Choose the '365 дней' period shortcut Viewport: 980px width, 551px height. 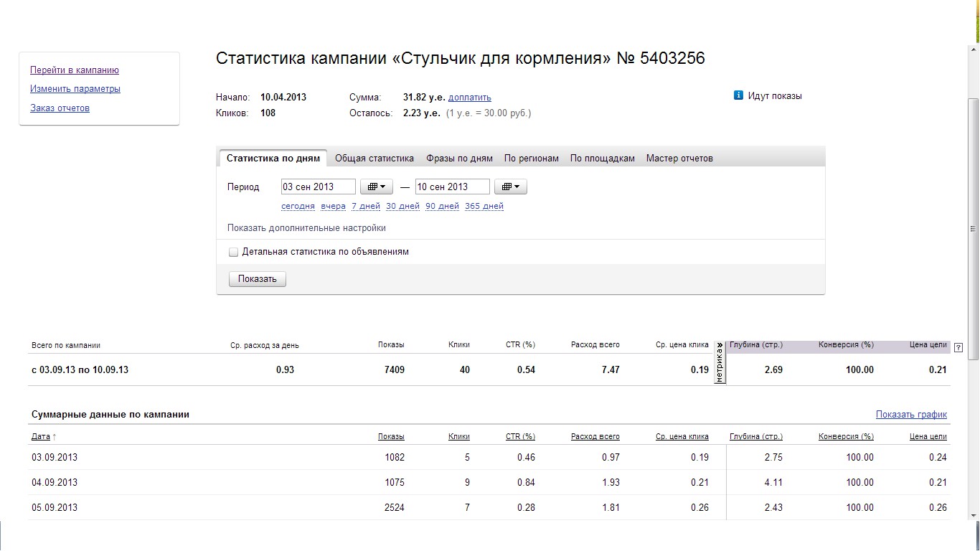(x=484, y=207)
